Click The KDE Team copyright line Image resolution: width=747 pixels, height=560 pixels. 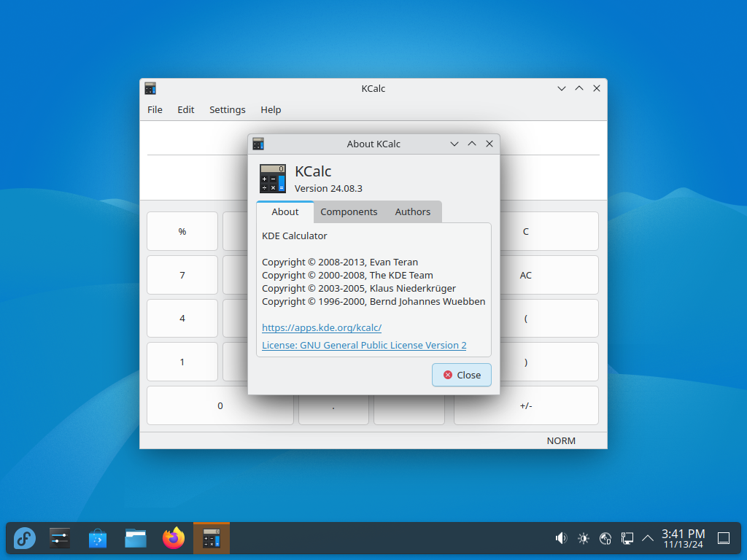coord(347,275)
